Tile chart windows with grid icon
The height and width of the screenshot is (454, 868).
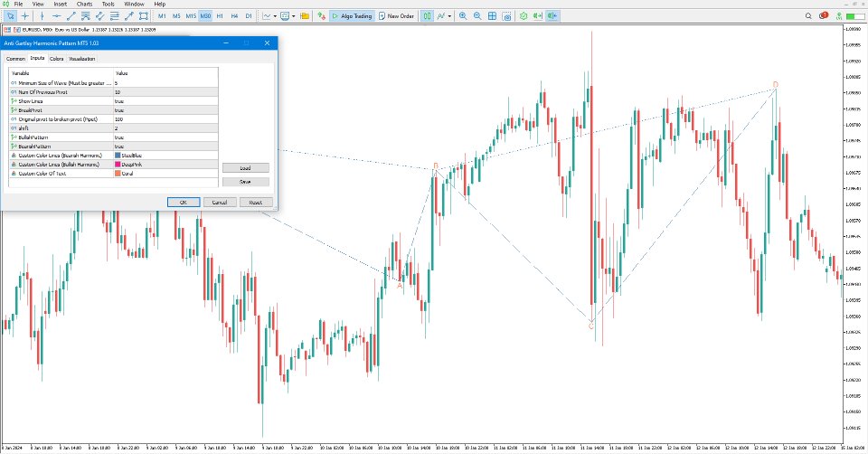pyautogui.click(x=492, y=16)
